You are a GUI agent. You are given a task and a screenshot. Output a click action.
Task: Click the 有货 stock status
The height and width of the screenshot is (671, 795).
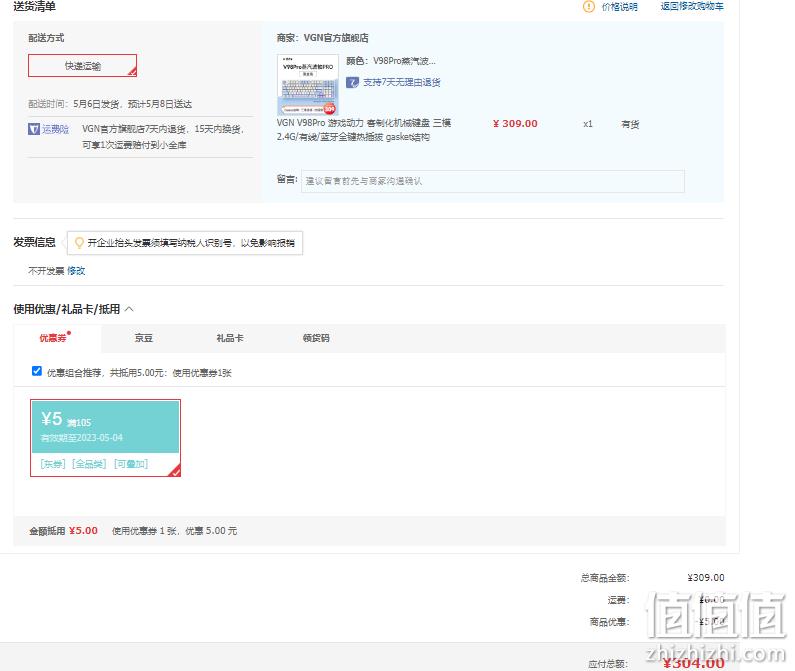[x=630, y=124]
